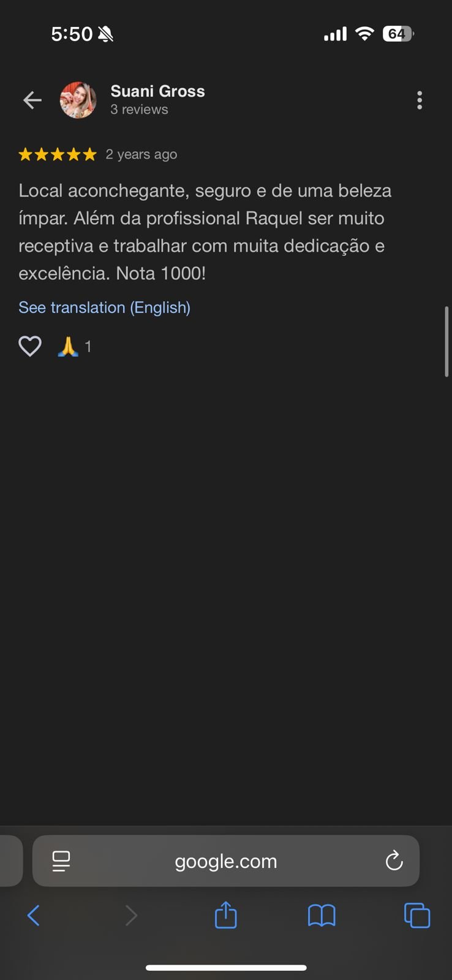Tap the back arrow beside the reviewer avatar
The width and height of the screenshot is (452, 980).
(x=32, y=100)
